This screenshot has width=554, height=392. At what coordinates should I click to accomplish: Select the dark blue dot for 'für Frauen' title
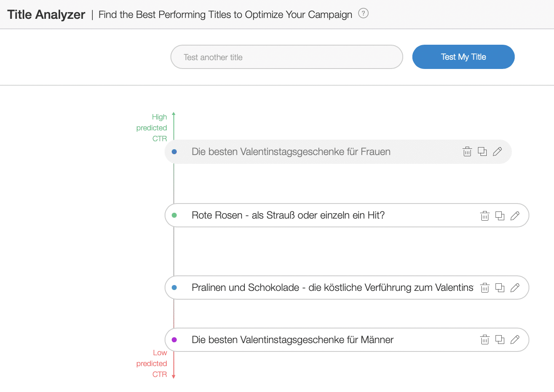click(x=174, y=152)
